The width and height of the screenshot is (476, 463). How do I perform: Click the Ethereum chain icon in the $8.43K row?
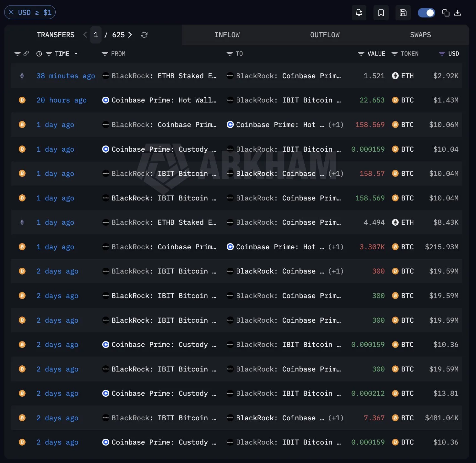(22, 222)
